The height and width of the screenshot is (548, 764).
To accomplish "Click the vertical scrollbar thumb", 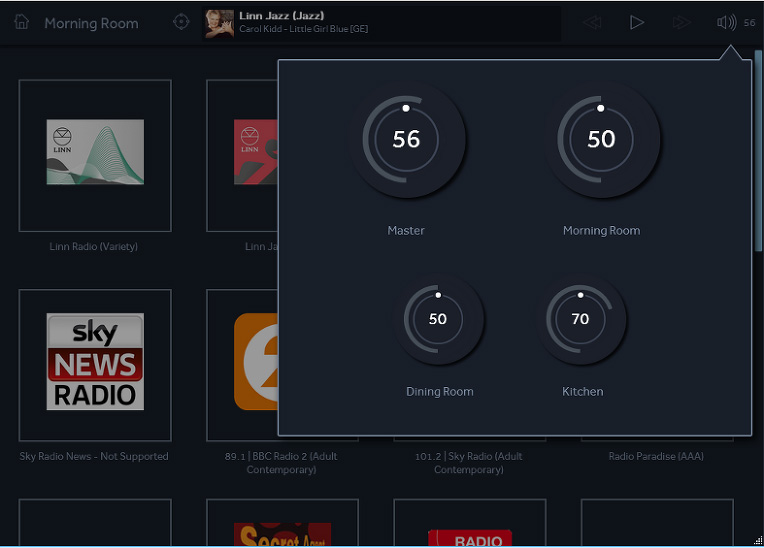I will pyautogui.click(x=758, y=150).
